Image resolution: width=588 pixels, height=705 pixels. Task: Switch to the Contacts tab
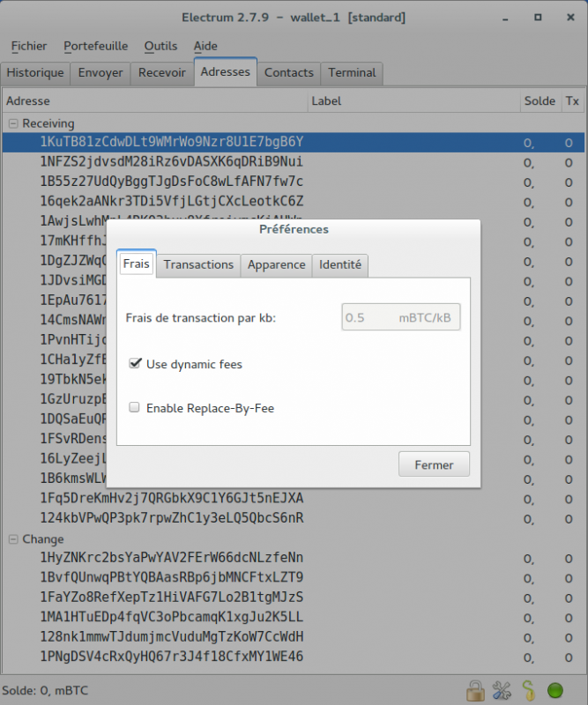tap(289, 73)
